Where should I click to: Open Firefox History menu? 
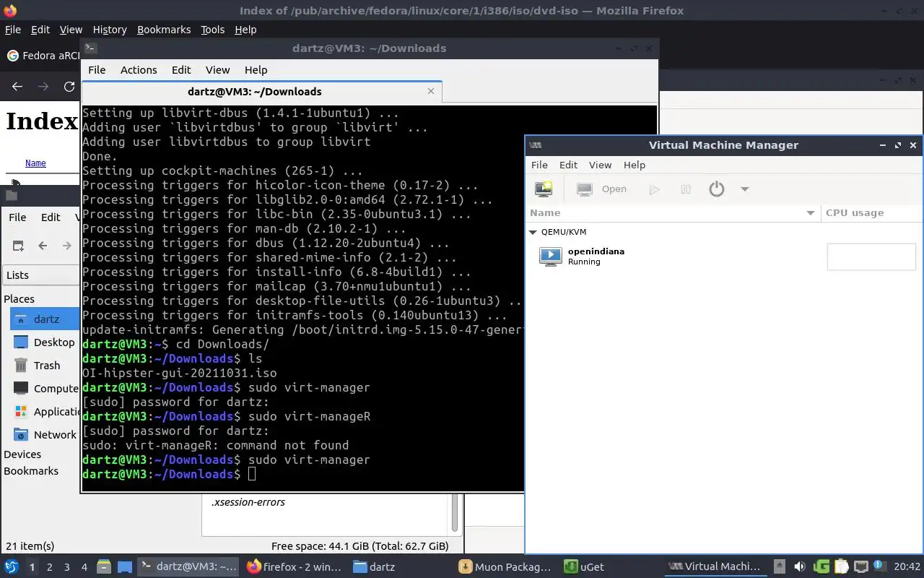click(x=110, y=30)
